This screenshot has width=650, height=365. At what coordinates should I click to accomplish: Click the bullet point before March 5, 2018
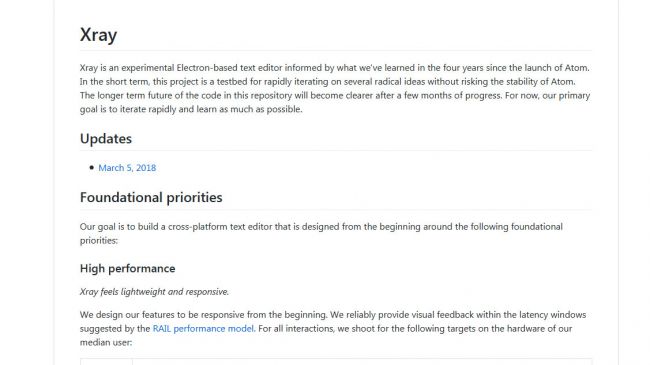[x=92, y=168]
